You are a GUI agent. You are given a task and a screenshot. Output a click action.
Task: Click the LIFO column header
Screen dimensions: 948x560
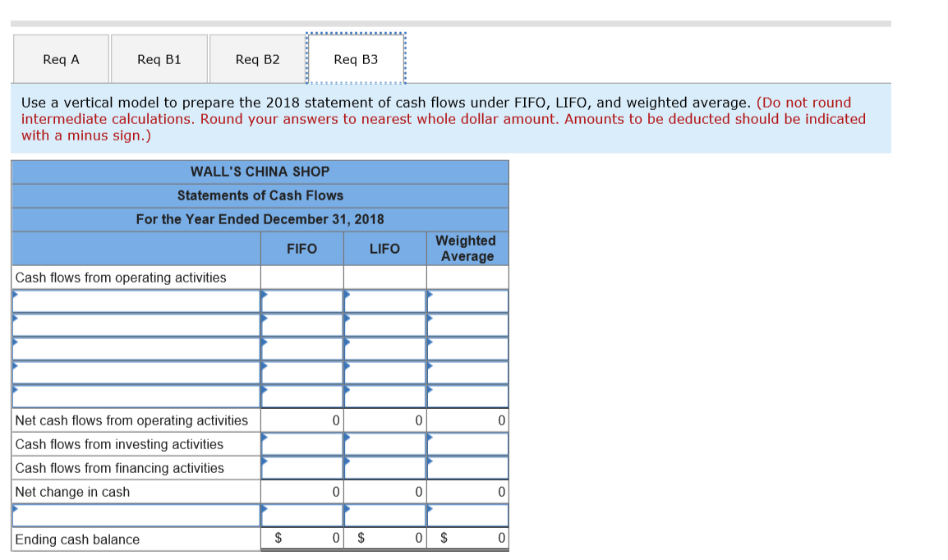(x=384, y=249)
